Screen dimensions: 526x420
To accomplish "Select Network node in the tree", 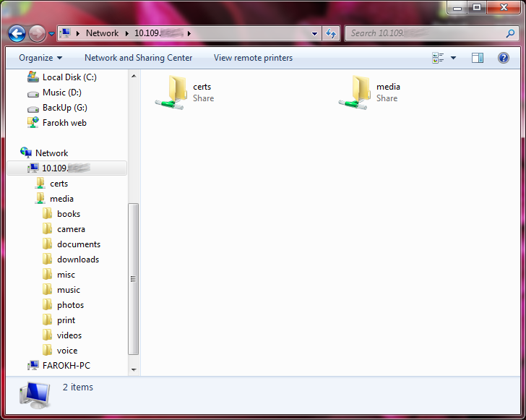I will click(x=52, y=153).
